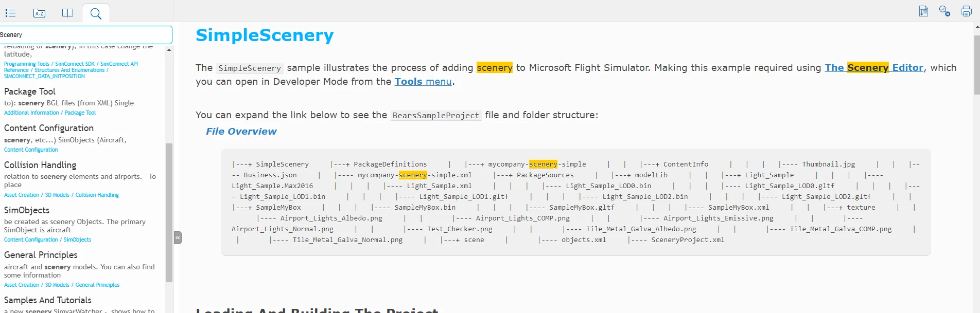Click PackageDefinitions in the file tree
The width and height of the screenshot is (980, 313).
[390, 164]
